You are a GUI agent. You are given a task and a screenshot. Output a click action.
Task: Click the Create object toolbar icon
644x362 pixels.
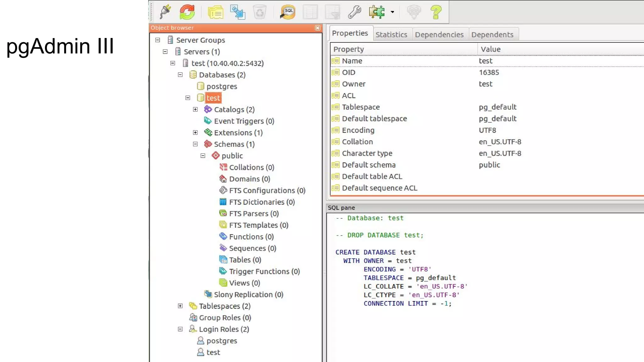237,12
